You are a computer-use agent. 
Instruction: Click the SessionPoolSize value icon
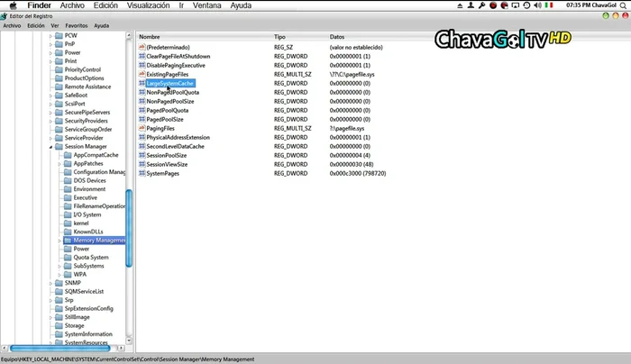point(142,155)
